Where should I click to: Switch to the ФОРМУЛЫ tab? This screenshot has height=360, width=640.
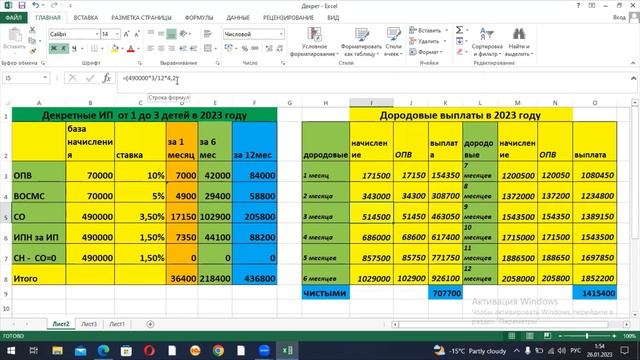pyautogui.click(x=199, y=18)
